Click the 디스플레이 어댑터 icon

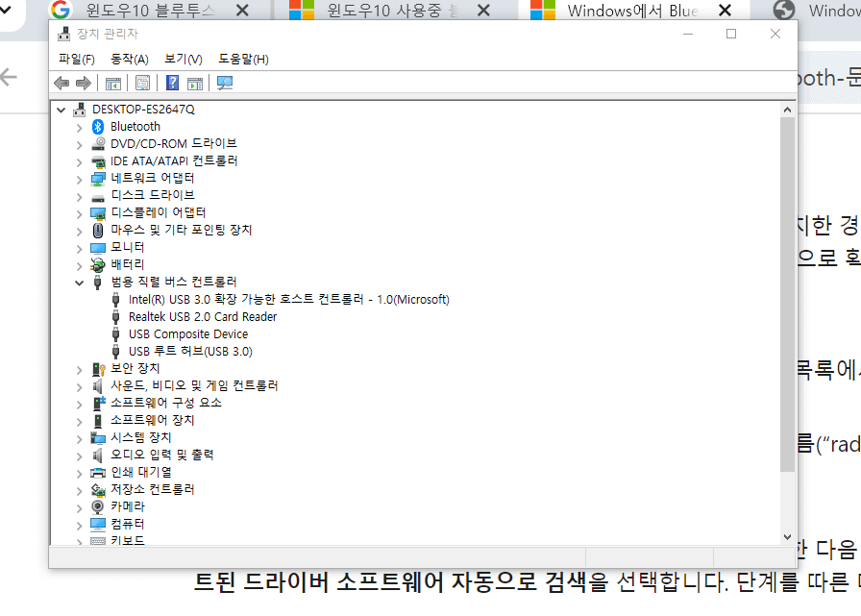pyautogui.click(x=98, y=213)
